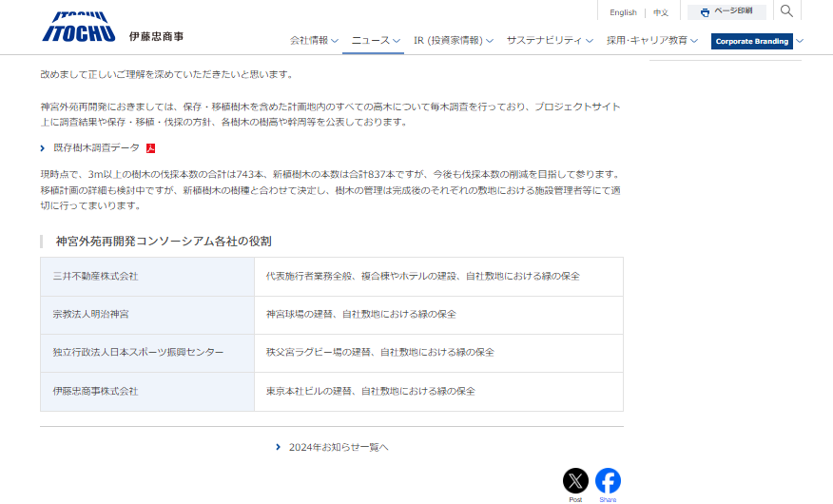833x504 pixels.
Task: Click the Post label under X icon
Action: (x=575, y=500)
